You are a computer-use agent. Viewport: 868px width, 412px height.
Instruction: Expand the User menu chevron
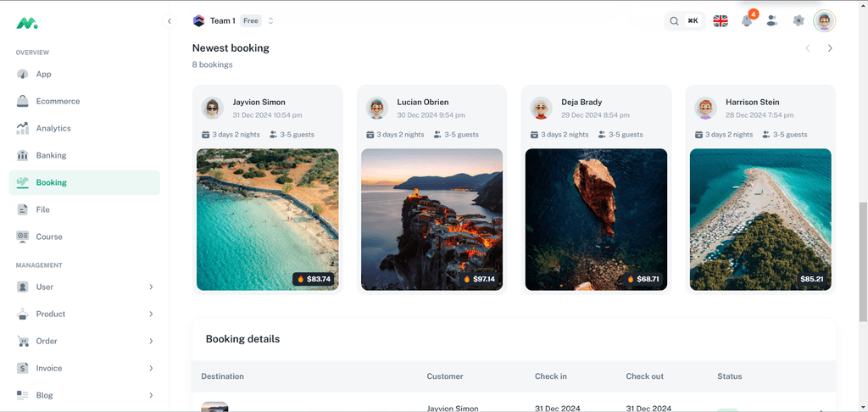[x=151, y=287]
